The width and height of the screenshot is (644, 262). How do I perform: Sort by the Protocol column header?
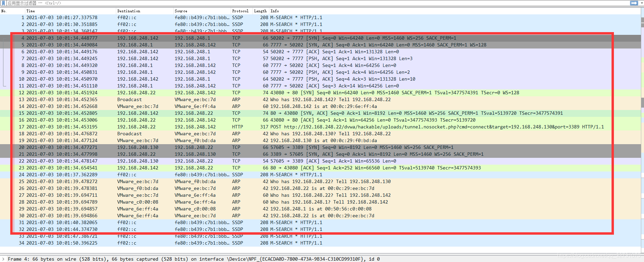pyautogui.click(x=242, y=11)
